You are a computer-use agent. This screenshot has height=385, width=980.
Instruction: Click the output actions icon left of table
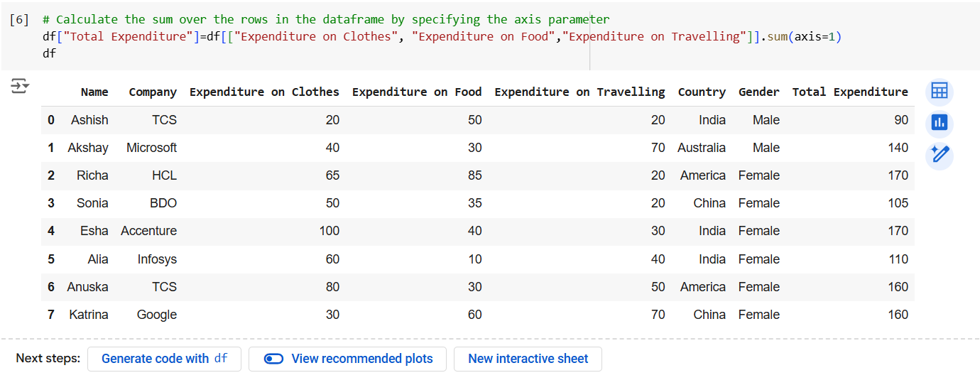tap(20, 87)
